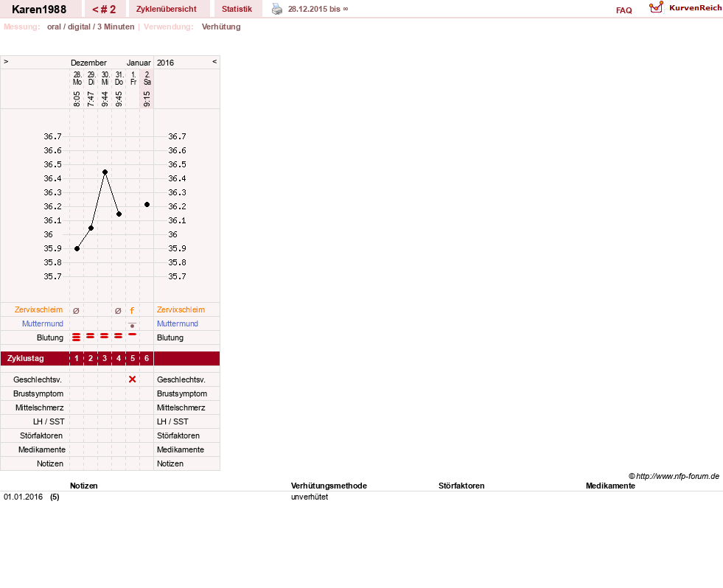Screen dimensions: 723x588
Task: Click bleeding symbol on cycle day 4
Action: 119,336
